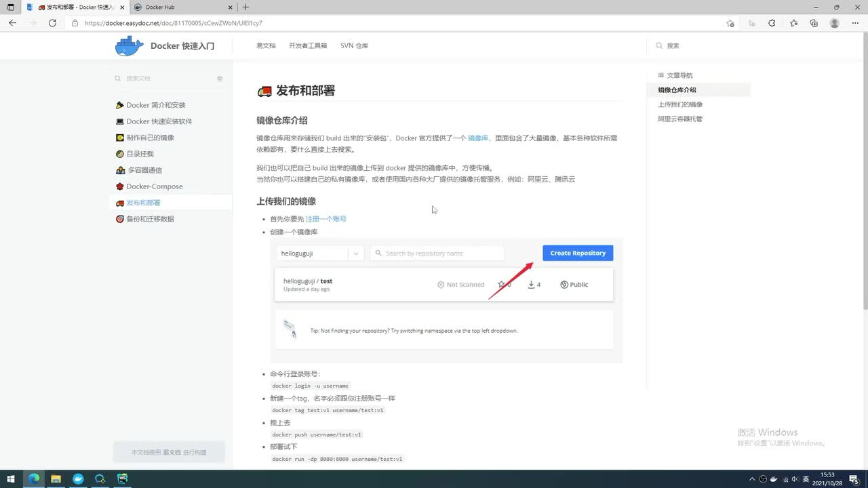Screen dimensions: 868x488
Task: Open Docker whale icon in system tray
Action: pos(774,479)
